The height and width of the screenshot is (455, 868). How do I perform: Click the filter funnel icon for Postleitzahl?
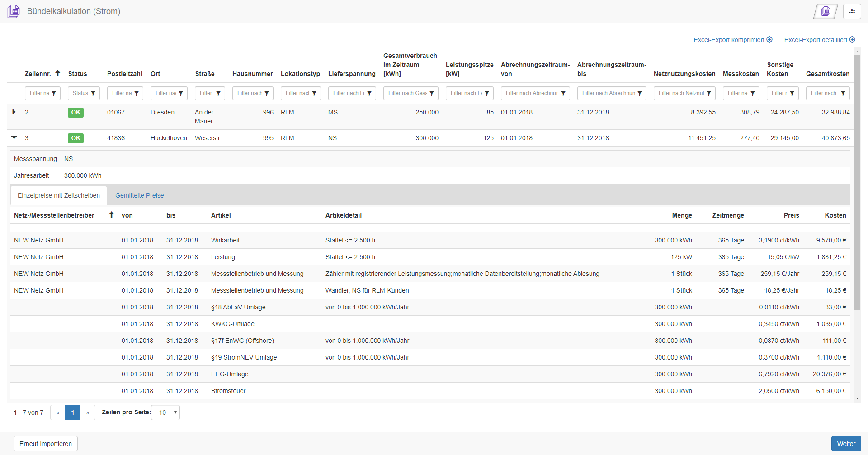coord(137,93)
